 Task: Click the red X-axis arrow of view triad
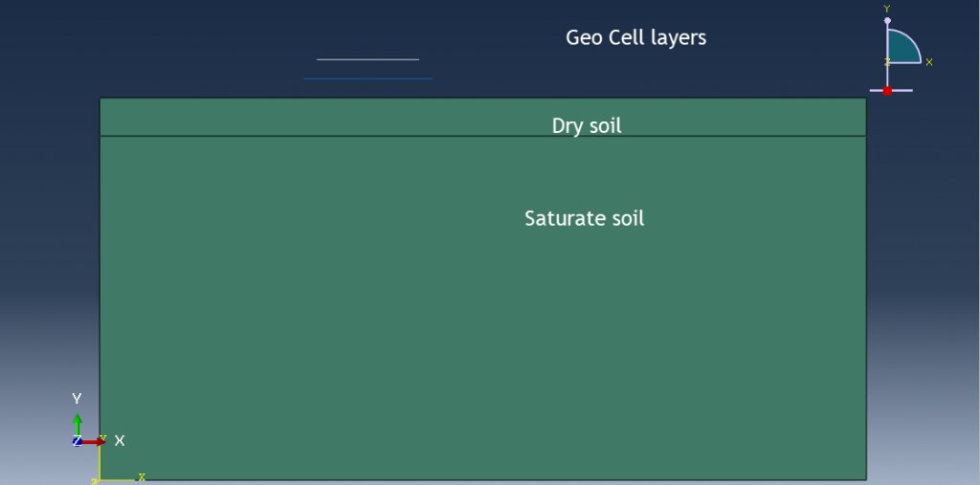pyautogui.click(x=94, y=442)
